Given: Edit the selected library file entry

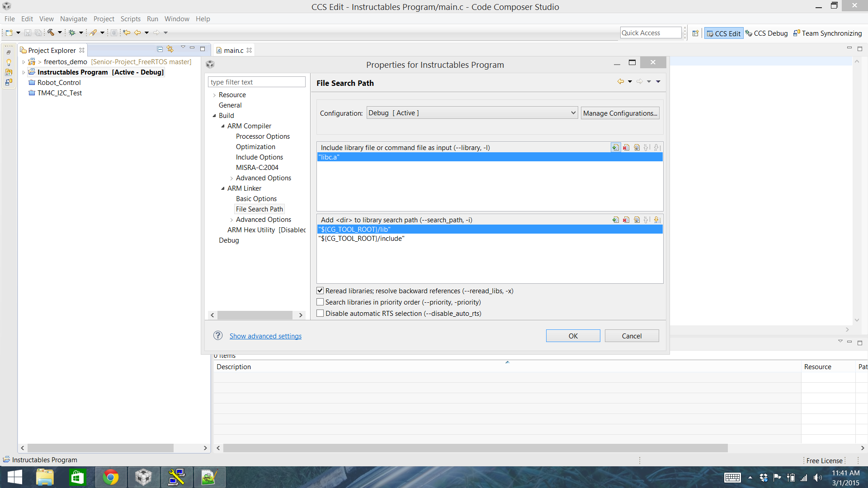Looking at the screenshot, I should [637, 147].
